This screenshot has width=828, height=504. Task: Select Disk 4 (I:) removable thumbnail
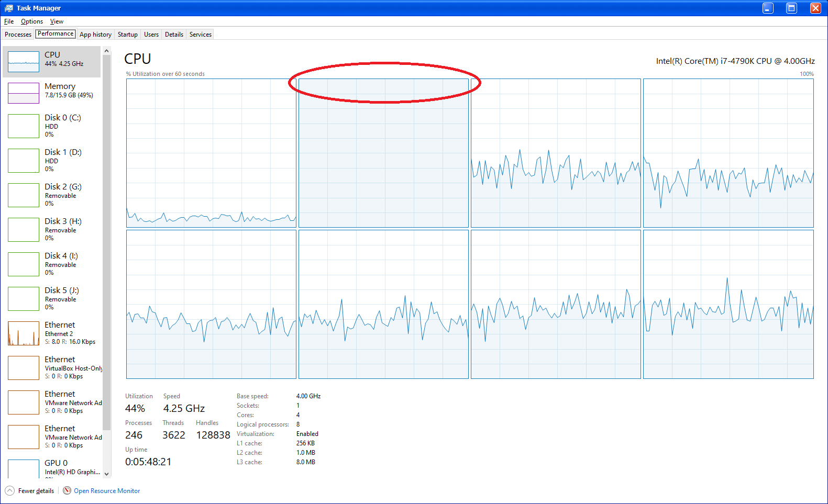24,264
